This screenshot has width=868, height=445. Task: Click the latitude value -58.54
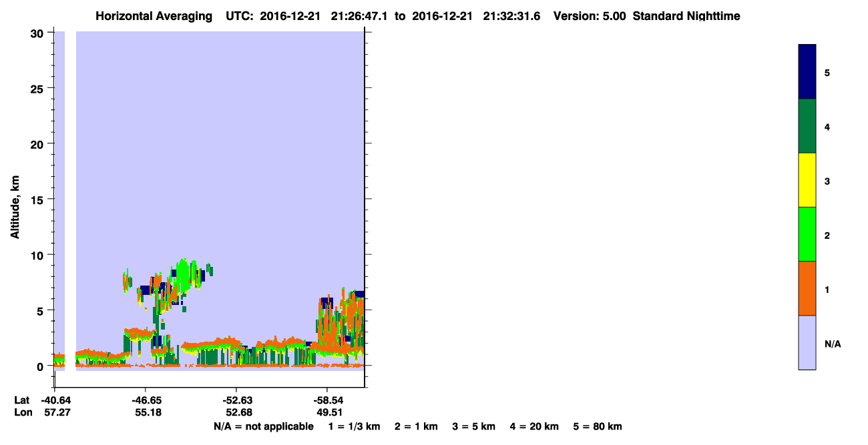[x=327, y=400]
